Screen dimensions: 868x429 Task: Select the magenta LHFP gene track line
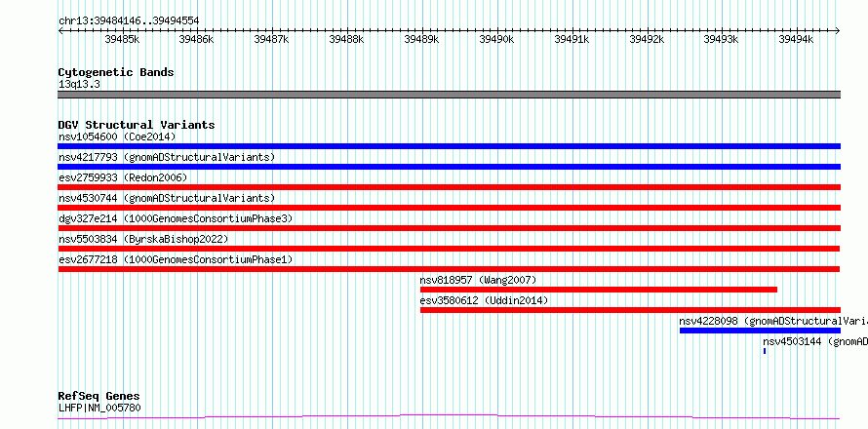pyautogui.click(x=449, y=416)
